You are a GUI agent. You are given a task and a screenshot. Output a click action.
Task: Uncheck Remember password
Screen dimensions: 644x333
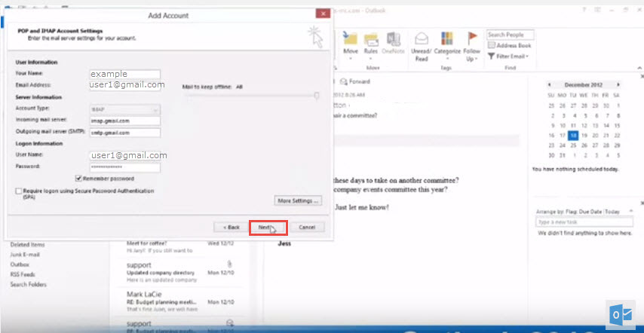[78, 179]
